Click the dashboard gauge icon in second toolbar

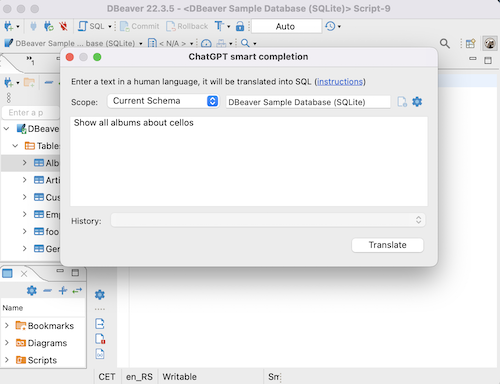tap(206, 43)
